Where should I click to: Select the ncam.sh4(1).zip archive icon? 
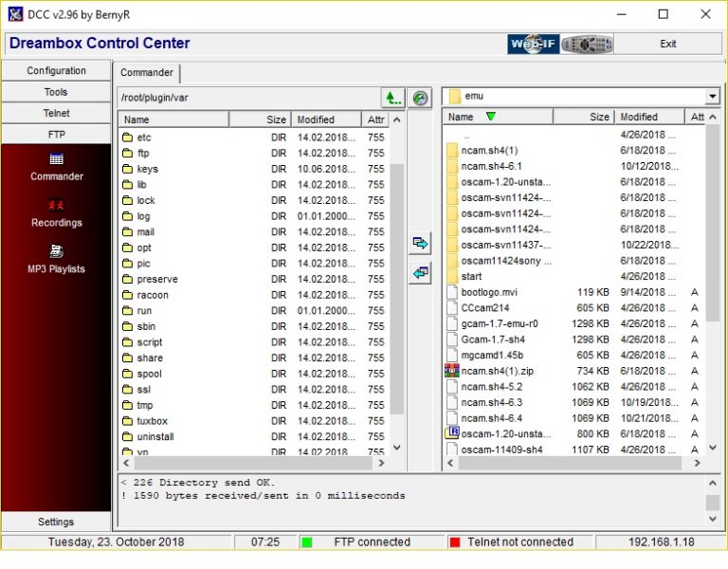coord(452,371)
